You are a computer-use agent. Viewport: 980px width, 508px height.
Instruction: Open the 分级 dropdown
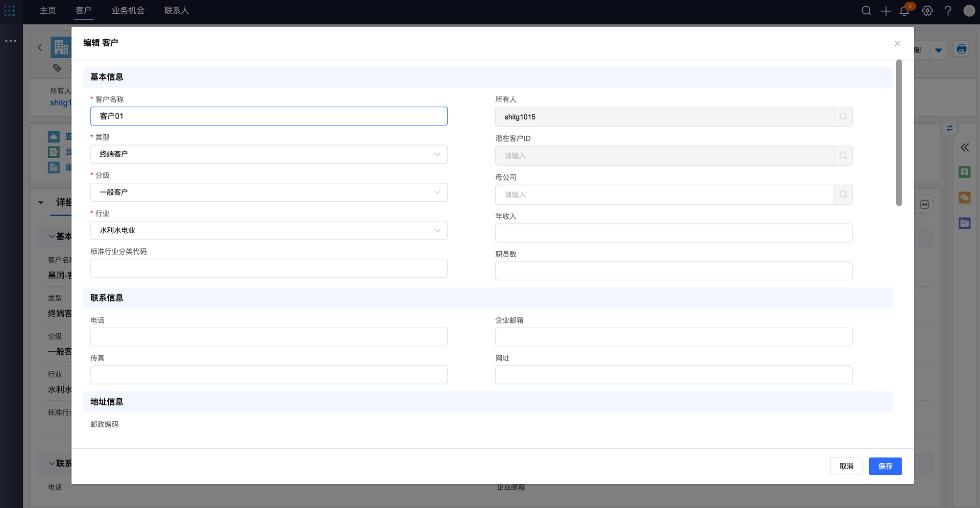(269, 193)
